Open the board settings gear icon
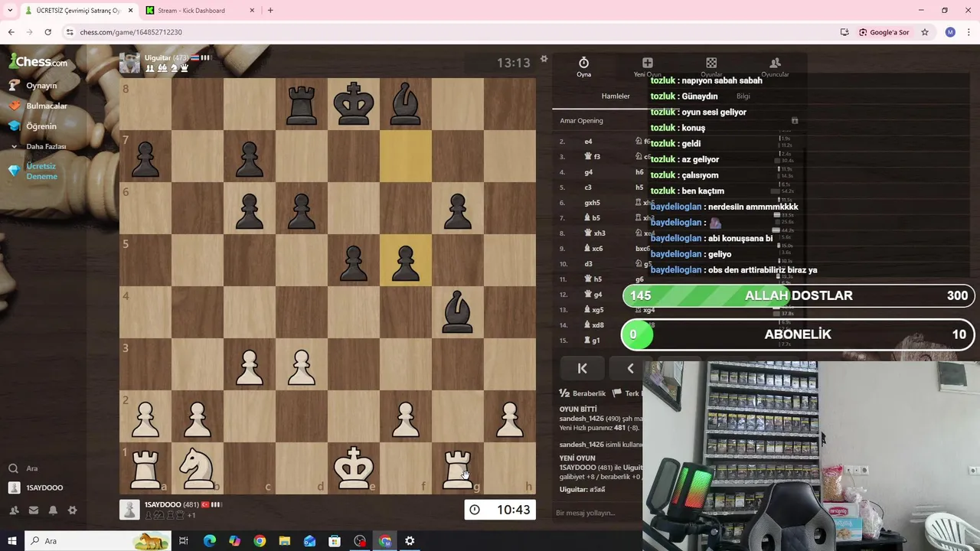 (544, 59)
